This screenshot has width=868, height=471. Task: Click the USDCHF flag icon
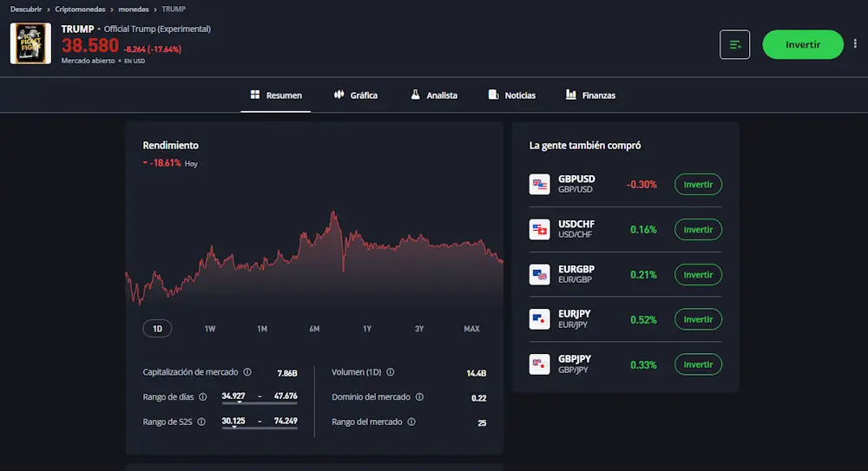click(539, 229)
